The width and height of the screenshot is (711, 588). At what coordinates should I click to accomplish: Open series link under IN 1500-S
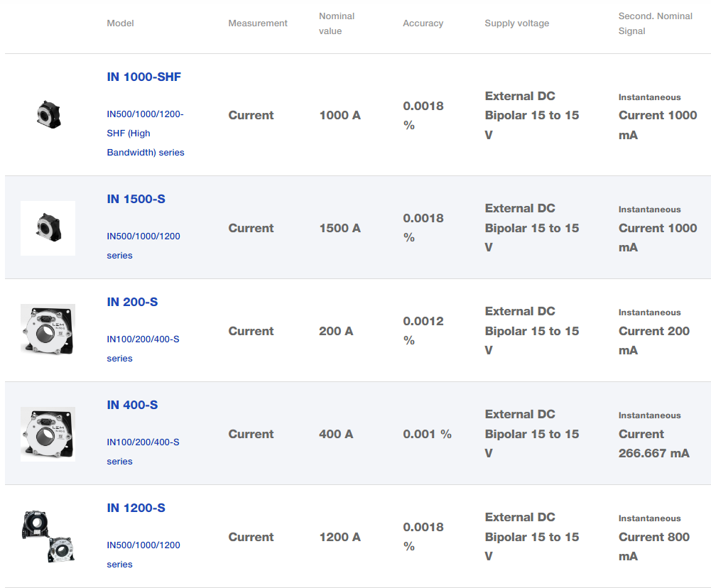point(143,245)
